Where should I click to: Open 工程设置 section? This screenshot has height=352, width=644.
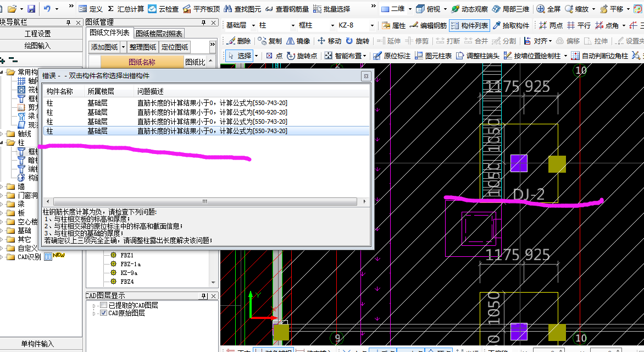pos(38,34)
